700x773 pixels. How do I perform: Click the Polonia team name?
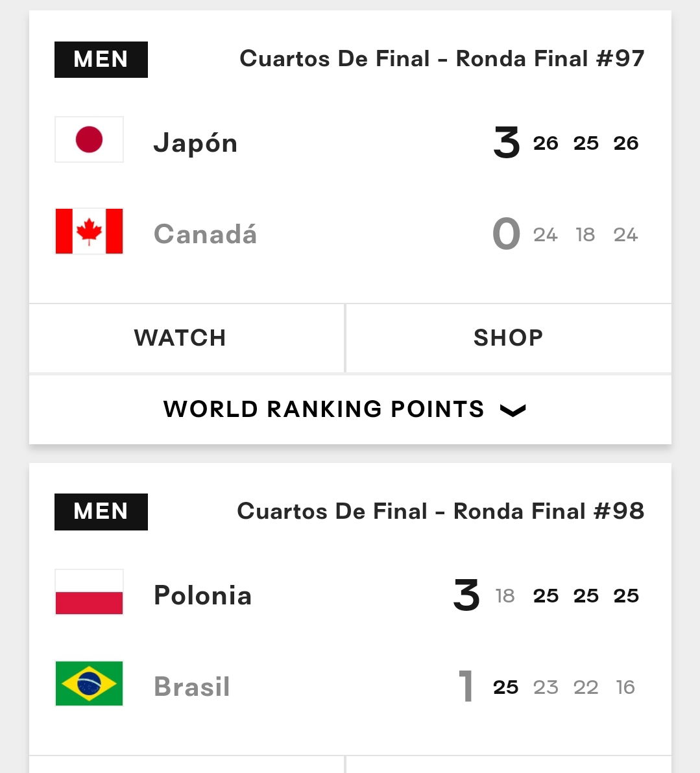tap(203, 595)
